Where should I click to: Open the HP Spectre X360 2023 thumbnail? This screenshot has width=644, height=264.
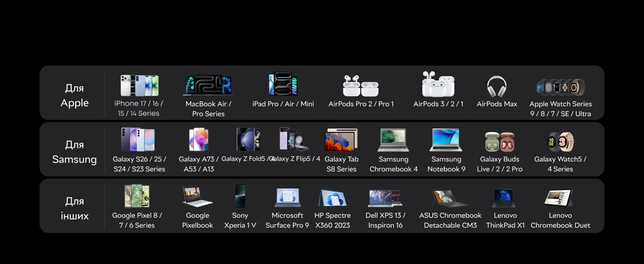pyautogui.click(x=333, y=198)
